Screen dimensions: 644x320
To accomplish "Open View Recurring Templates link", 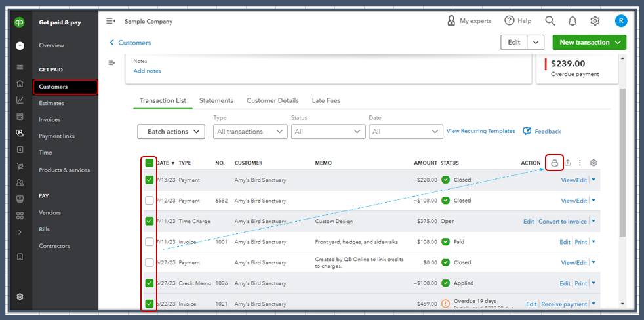I will click(481, 131).
